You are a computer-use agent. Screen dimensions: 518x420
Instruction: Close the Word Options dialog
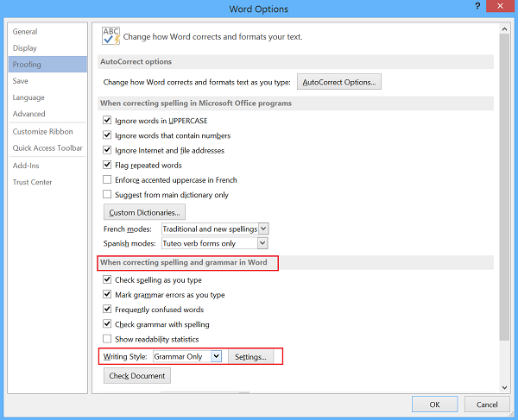(x=500, y=6)
